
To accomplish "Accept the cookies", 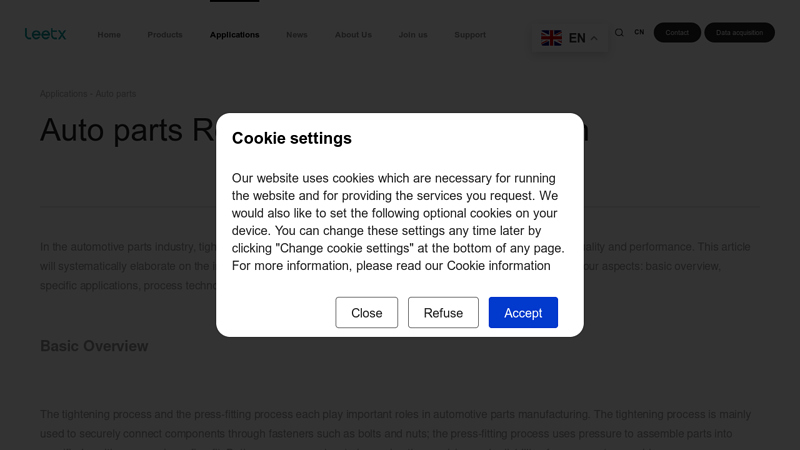I will pyautogui.click(x=523, y=313).
